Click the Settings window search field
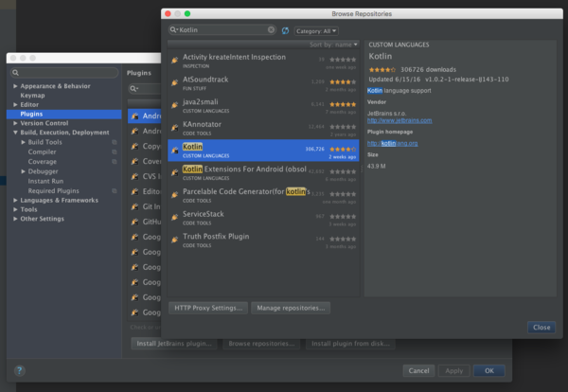This screenshot has width=568, height=392. coord(64,73)
